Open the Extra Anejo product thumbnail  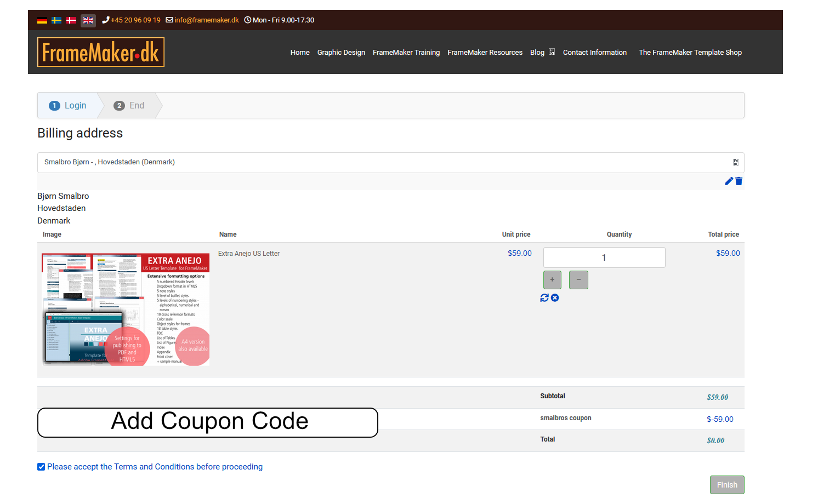tap(126, 310)
